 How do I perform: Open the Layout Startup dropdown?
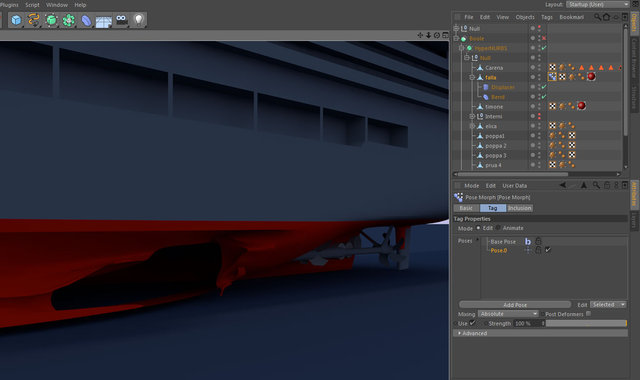click(x=598, y=4)
